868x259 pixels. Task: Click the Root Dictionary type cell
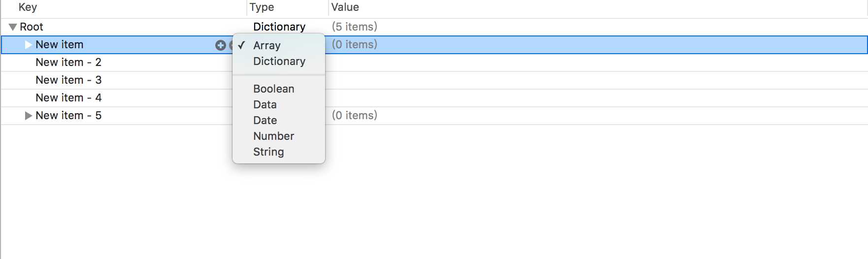pos(279,27)
